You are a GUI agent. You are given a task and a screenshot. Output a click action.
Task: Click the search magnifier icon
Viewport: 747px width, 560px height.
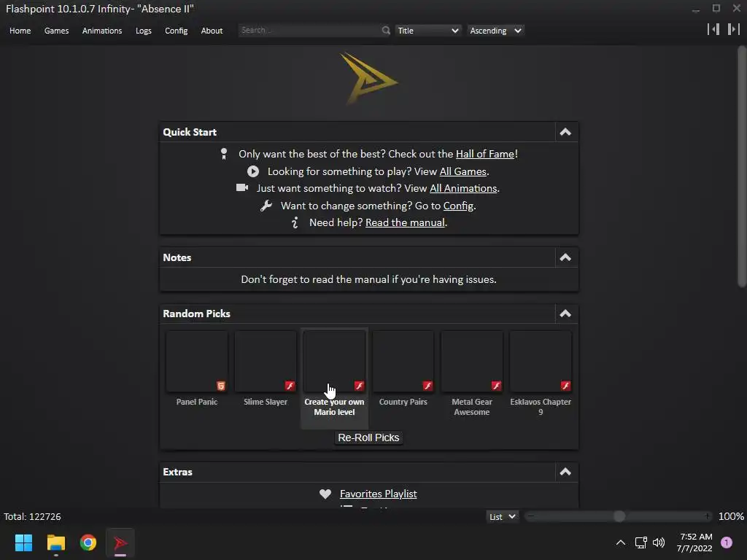385,31
